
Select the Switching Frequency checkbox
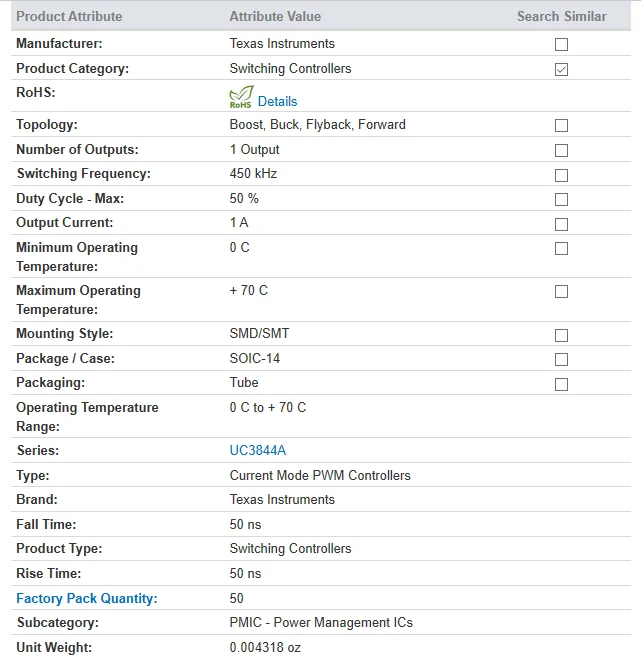(561, 175)
